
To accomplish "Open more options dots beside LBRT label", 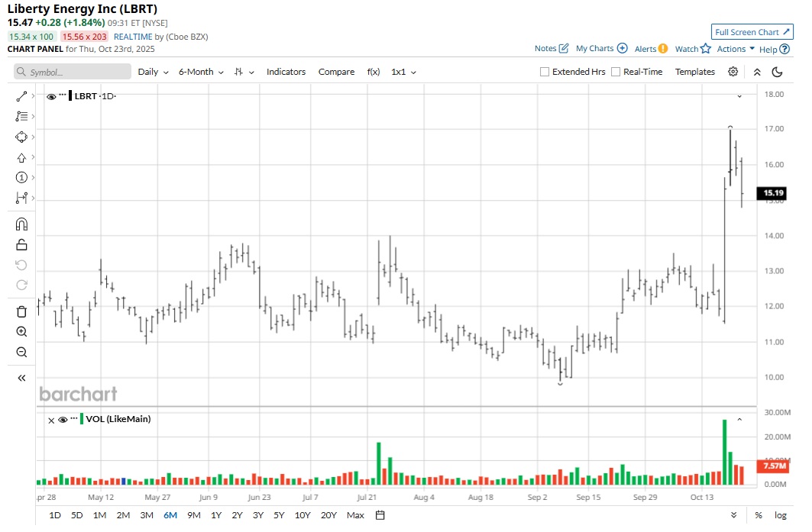I will click(63, 95).
